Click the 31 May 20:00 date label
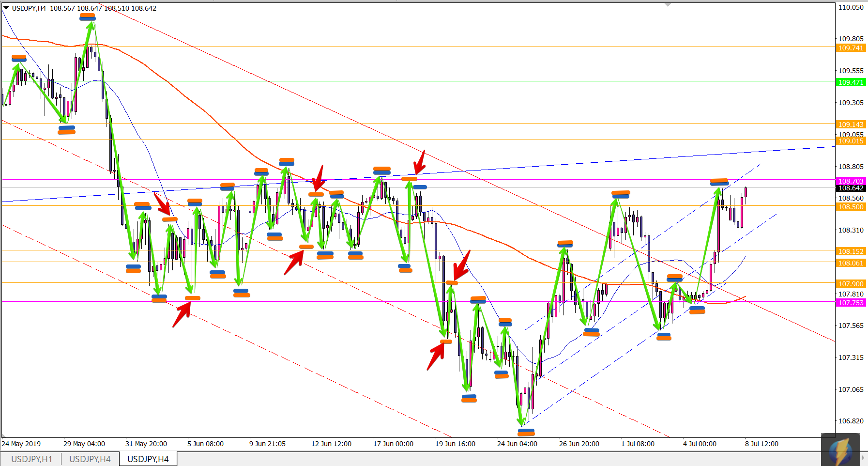This screenshot has height=466, width=868. [x=146, y=444]
